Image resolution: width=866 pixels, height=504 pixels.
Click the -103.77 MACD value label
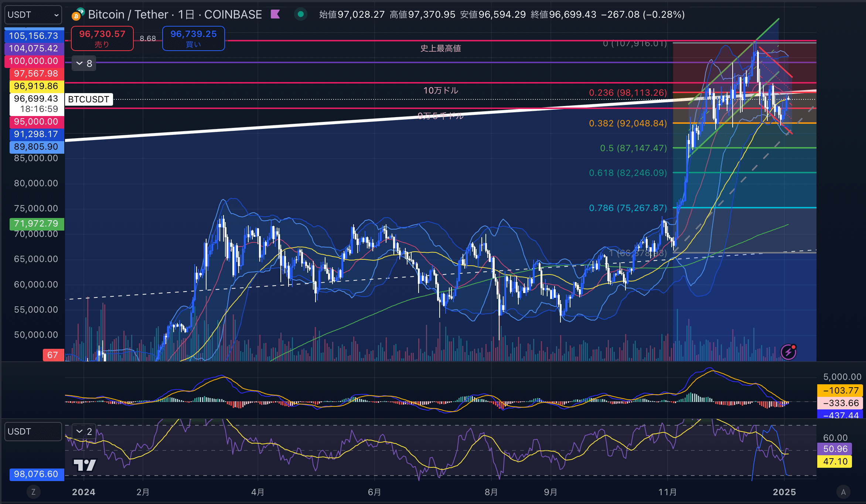pyautogui.click(x=841, y=391)
